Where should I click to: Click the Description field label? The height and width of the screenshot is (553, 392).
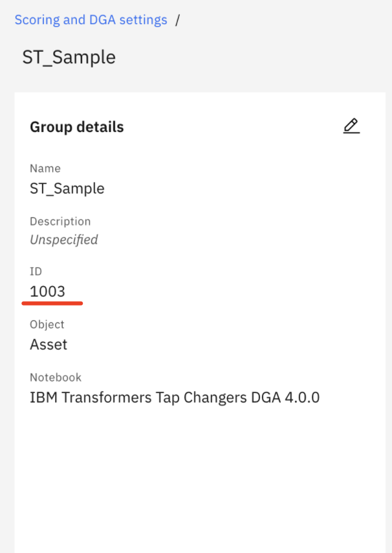coord(60,221)
